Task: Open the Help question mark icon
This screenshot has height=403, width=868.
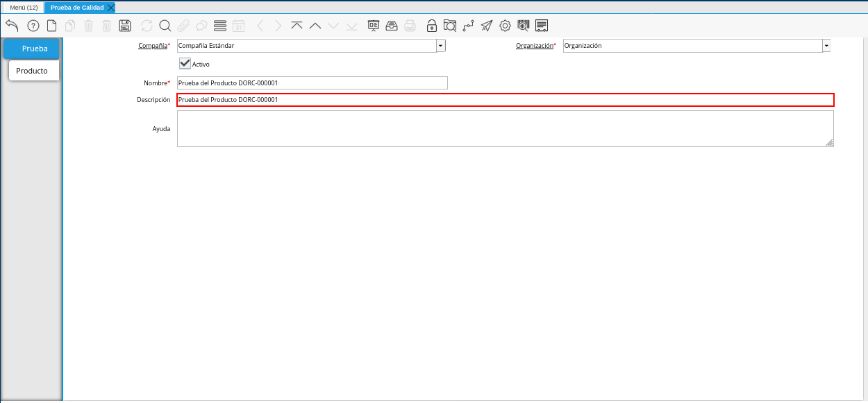Action: pos(33,26)
